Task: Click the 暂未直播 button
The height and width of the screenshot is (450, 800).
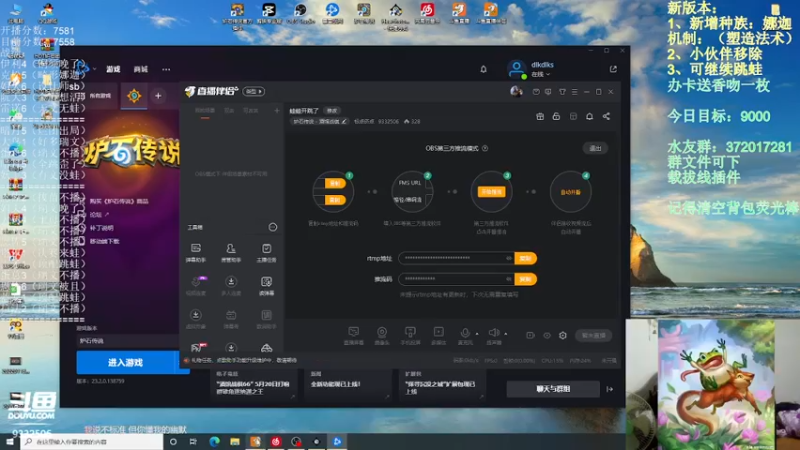Action: 593,335
